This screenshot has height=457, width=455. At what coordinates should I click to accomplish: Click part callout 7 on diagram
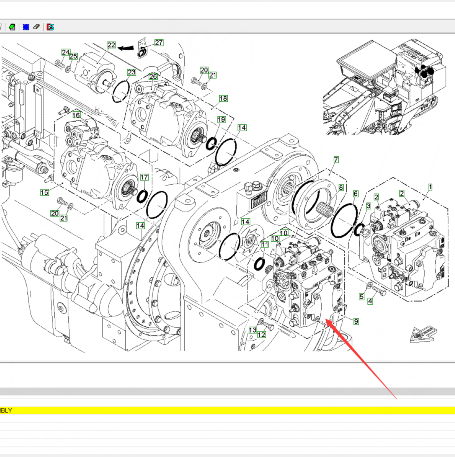point(336,160)
